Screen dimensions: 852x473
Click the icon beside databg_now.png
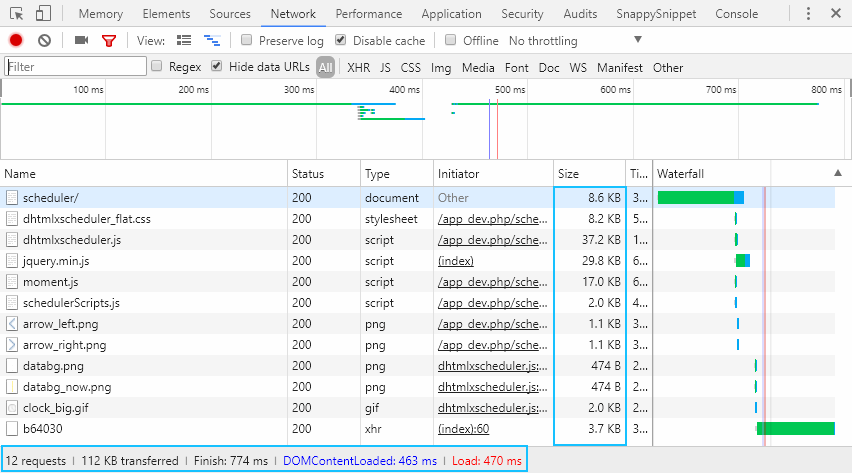point(12,387)
